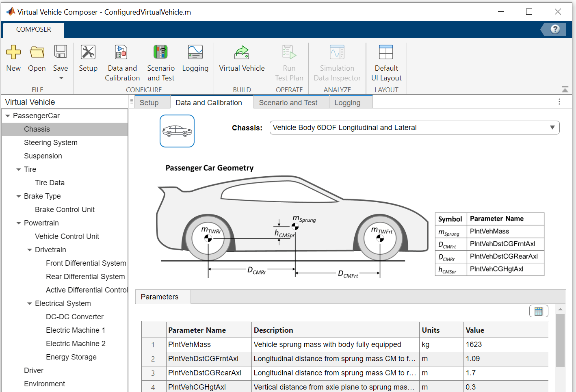Viewport: 576px width, 392px height.
Task: Click the Virtual Vehicle panel title
Action: (x=30, y=102)
